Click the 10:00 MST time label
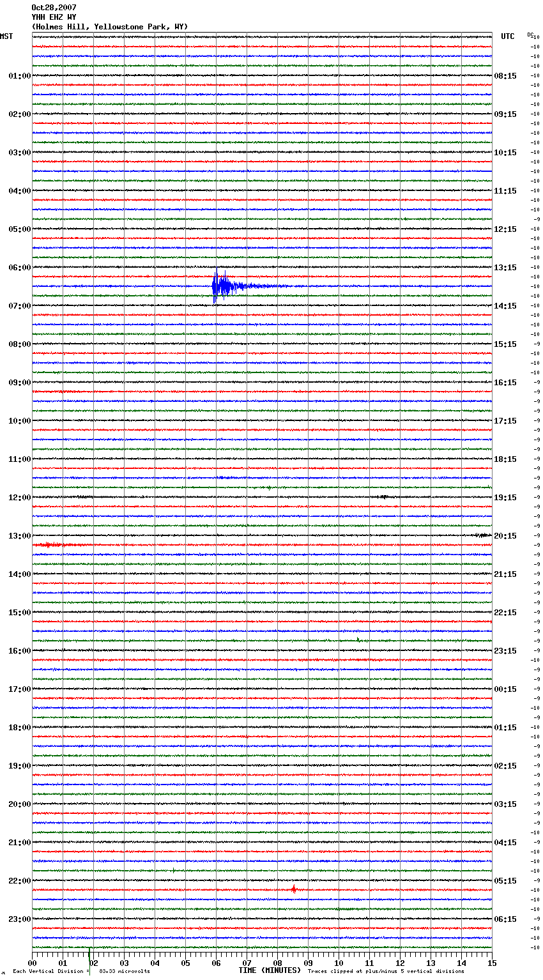 pos(20,421)
